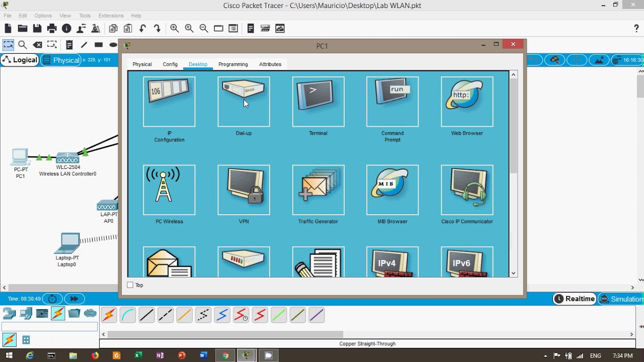Click the Fast Forward Time button
Viewport: 644px width, 362px height.
74,299
